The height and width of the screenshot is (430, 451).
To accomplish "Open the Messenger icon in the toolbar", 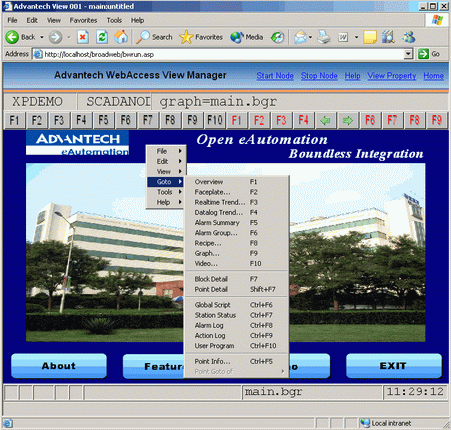I will point(409,37).
